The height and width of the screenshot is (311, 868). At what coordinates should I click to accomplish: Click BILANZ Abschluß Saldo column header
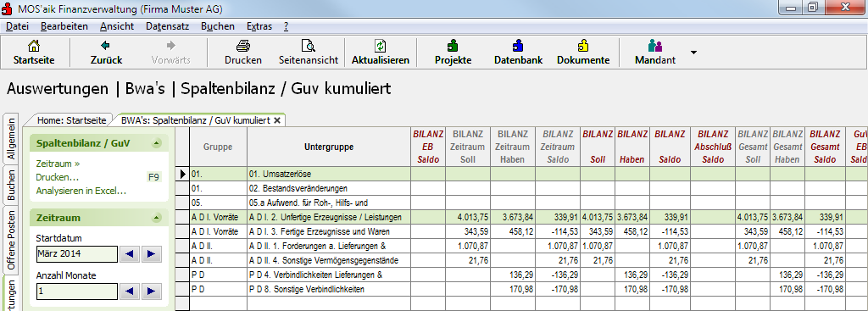[x=713, y=147]
